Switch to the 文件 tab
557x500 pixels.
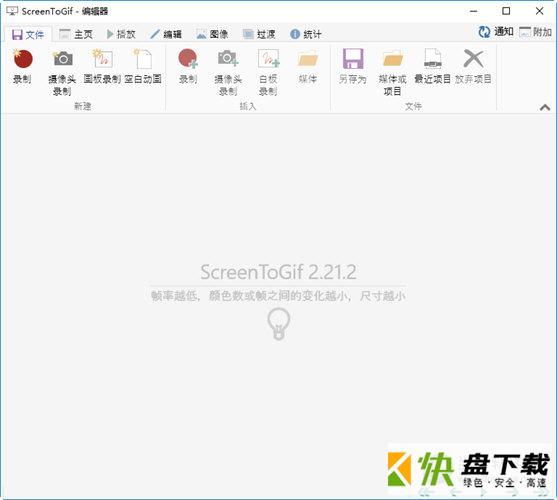point(28,34)
